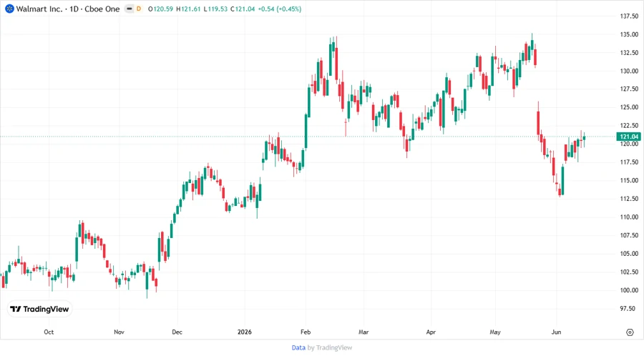
Task: Click the Oct label on time axis
Action: click(x=49, y=332)
